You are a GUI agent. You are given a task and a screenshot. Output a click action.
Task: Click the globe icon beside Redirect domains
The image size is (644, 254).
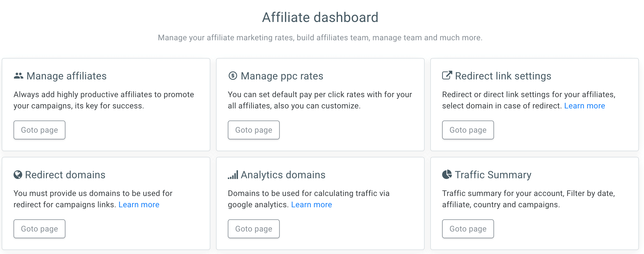point(18,175)
